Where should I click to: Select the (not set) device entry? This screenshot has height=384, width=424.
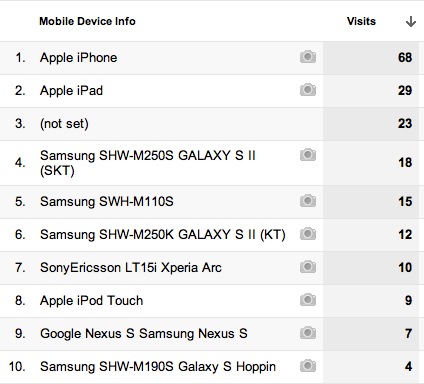click(x=64, y=124)
